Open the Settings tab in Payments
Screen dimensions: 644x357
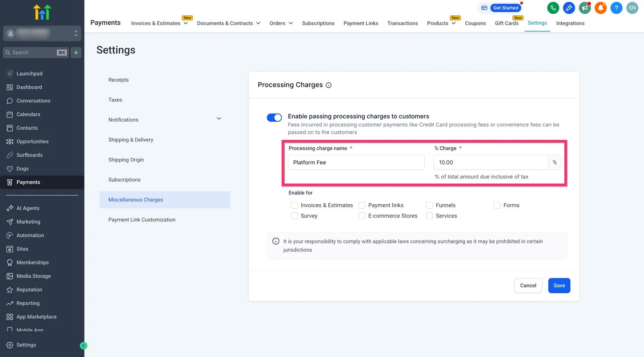537,23
